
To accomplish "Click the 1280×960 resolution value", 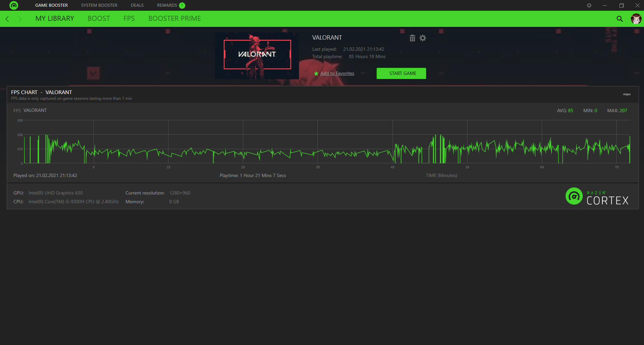I will click(180, 193).
